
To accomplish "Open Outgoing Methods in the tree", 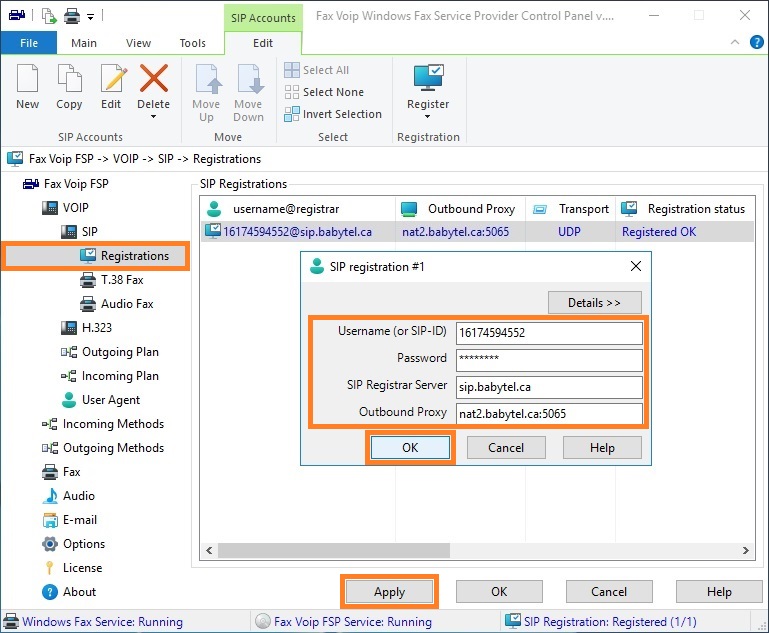I will tap(103, 448).
